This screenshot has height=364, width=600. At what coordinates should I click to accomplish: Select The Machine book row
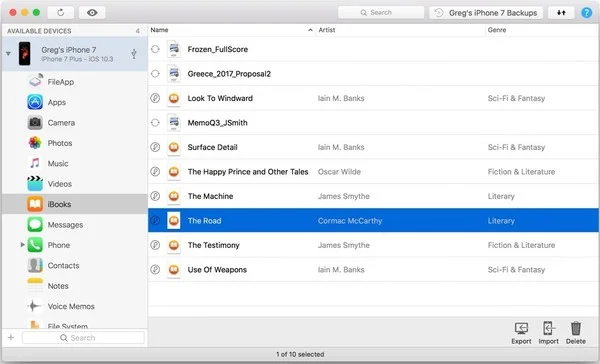pos(373,196)
